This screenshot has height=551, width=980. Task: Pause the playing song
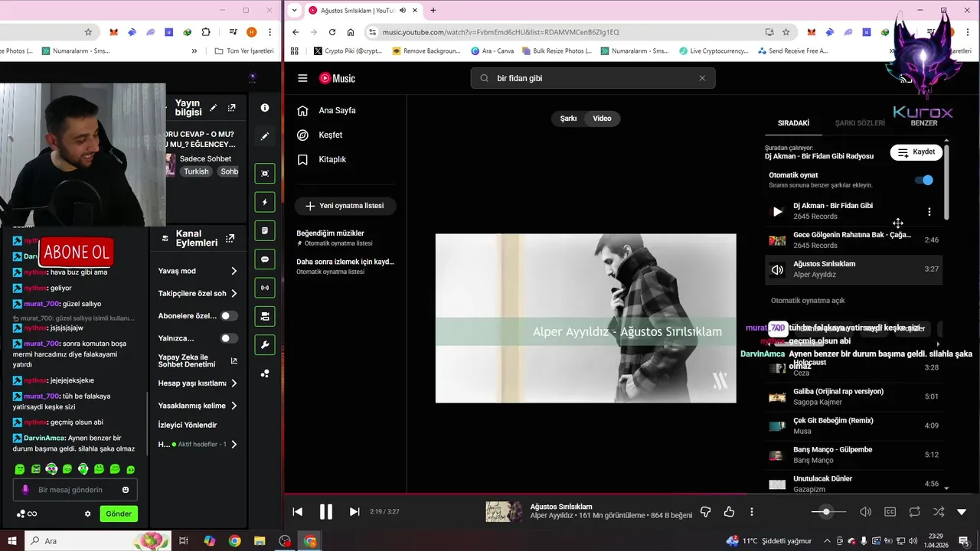(x=326, y=511)
